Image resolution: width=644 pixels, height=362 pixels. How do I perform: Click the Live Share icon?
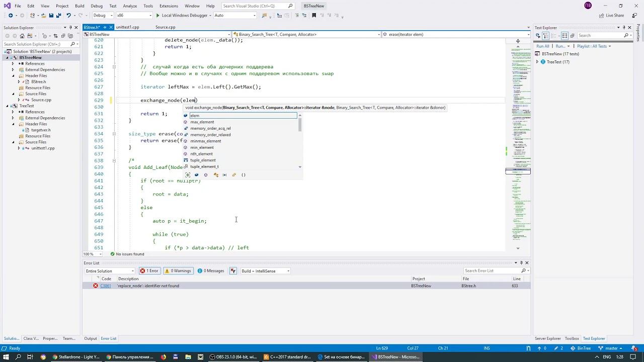[x=601, y=16]
